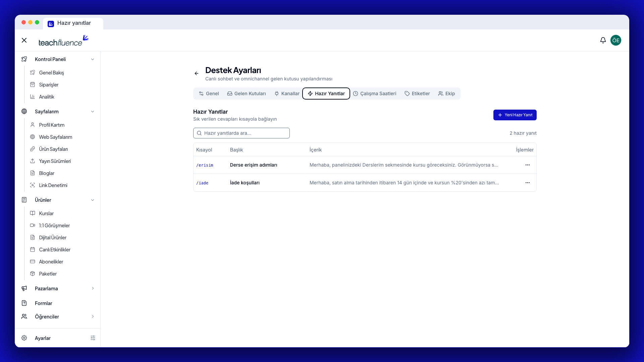Click the İade koşulları title cell
Image resolution: width=644 pixels, height=362 pixels.
click(x=245, y=183)
